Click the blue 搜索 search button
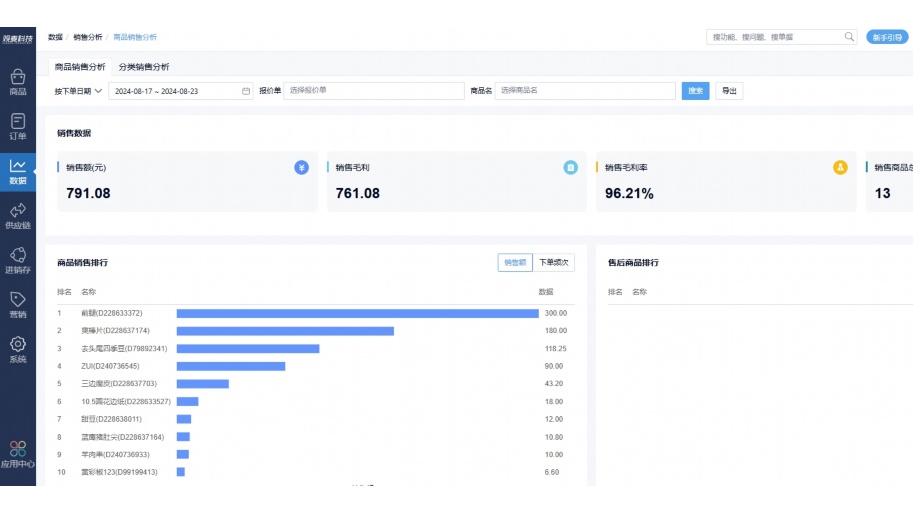This screenshot has height=513, width=913. [695, 91]
